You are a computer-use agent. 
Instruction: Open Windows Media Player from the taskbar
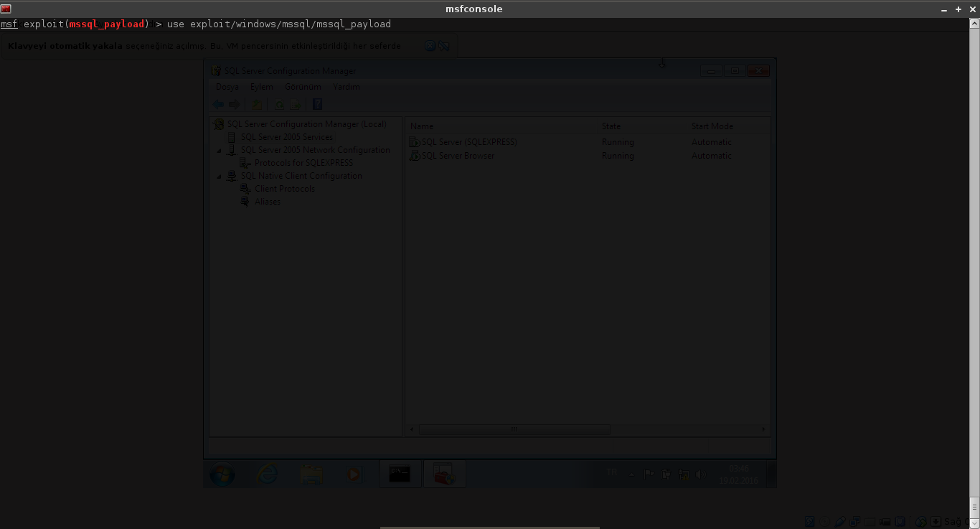pyautogui.click(x=354, y=474)
